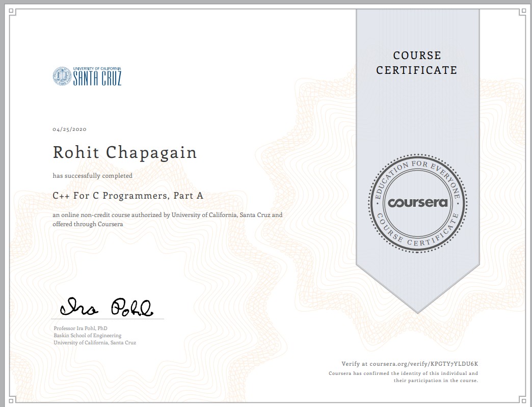Image resolution: width=532 pixels, height=407 pixels.
Task: Click the 'Baskin School of Engineering' text line
Action: click(87, 335)
